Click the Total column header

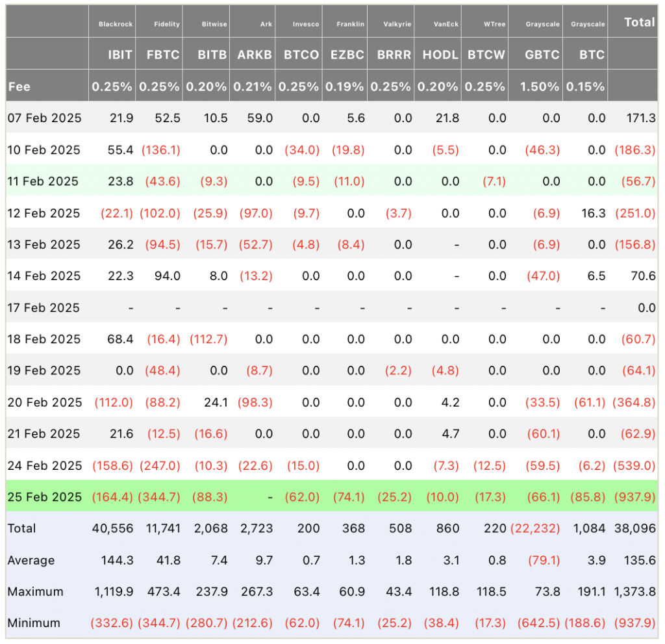[640, 22]
